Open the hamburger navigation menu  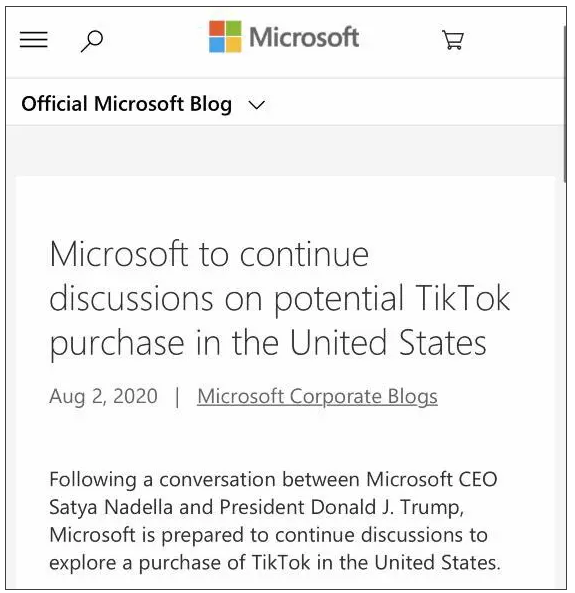(x=34, y=39)
